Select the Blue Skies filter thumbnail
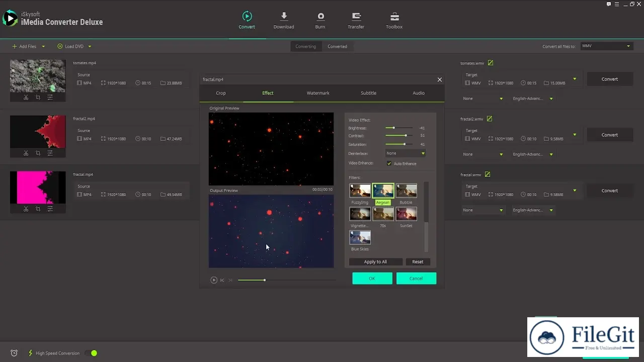The image size is (644, 362). [x=360, y=237]
